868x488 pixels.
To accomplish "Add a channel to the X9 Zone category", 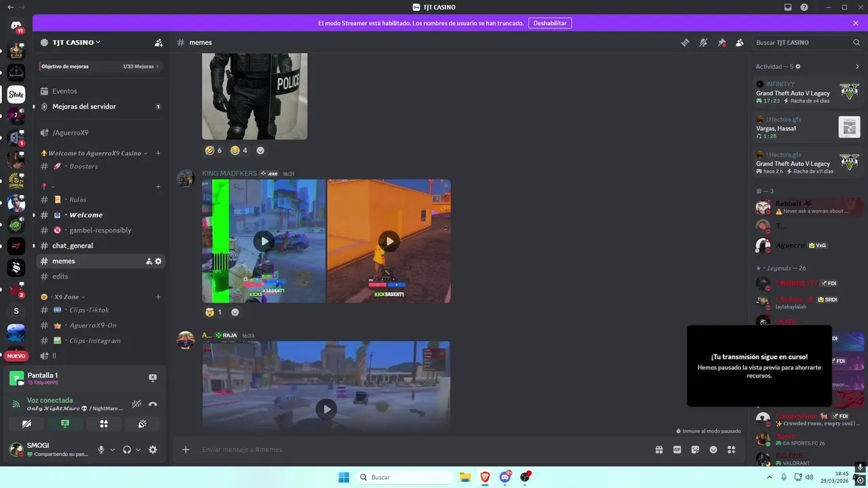I will pos(158,297).
